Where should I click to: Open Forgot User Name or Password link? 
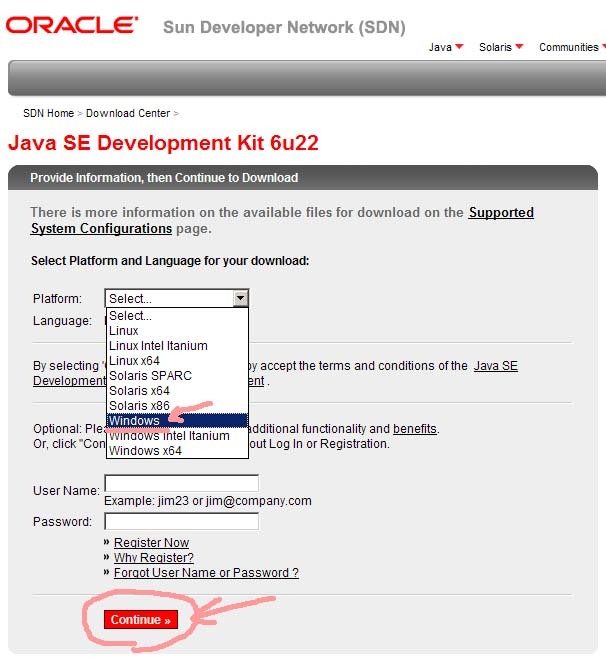click(206, 573)
